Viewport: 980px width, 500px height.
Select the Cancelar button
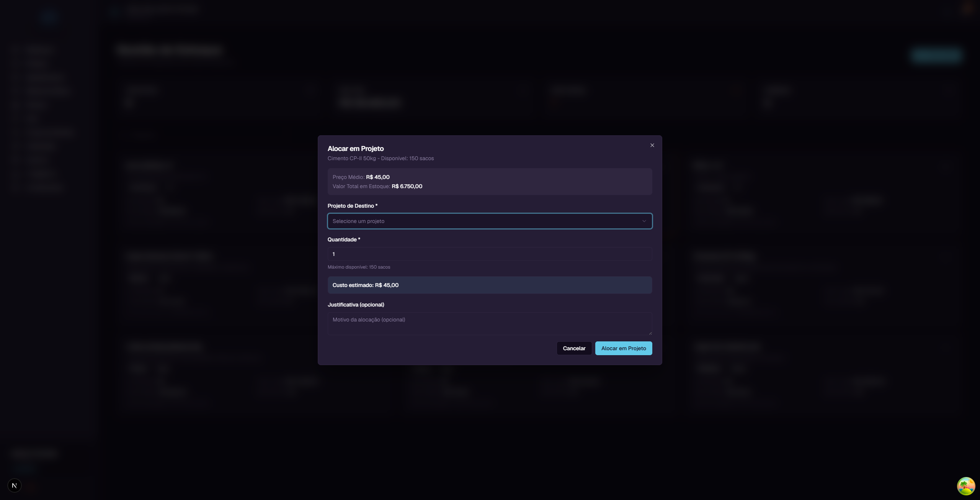574,348
